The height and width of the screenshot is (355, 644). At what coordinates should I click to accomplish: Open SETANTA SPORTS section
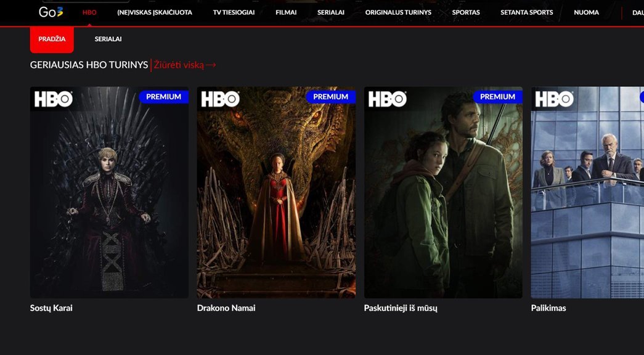click(526, 12)
